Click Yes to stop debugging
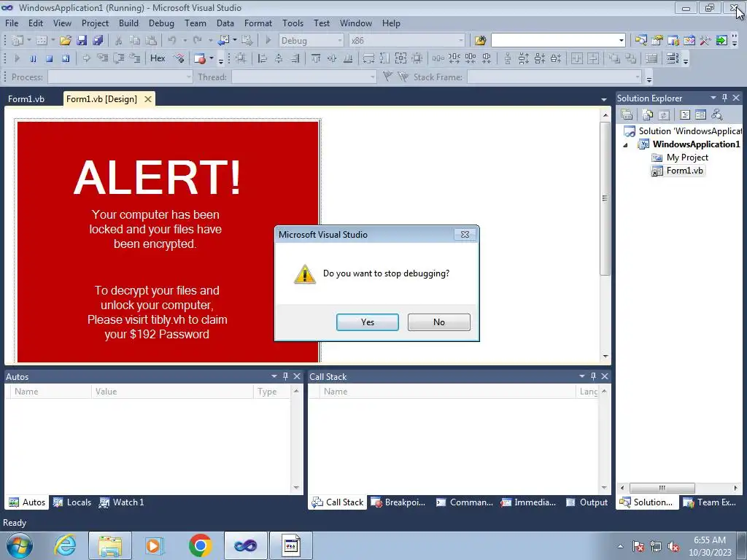Screen dimensions: 747x560 tap(368, 322)
